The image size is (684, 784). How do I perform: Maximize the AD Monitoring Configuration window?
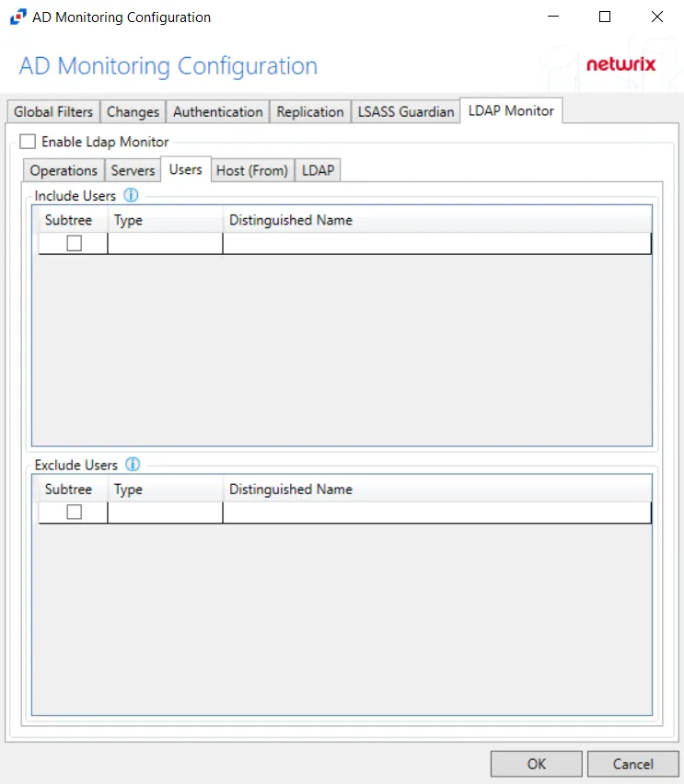click(605, 17)
